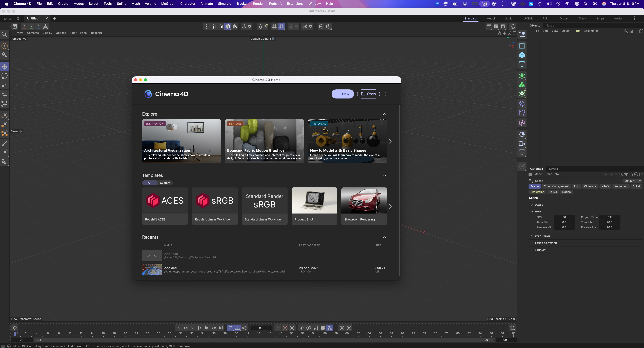Open the MoGraph menu

pyautogui.click(x=168, y=4)
